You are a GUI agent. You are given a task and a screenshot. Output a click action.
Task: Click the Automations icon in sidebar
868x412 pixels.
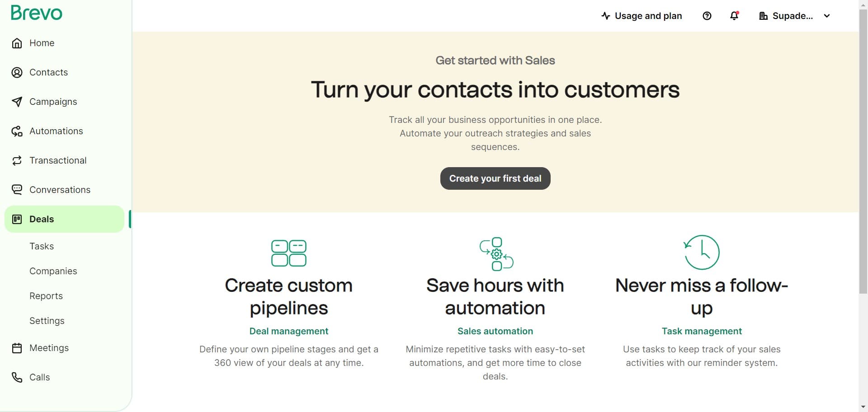click(17, 131)
